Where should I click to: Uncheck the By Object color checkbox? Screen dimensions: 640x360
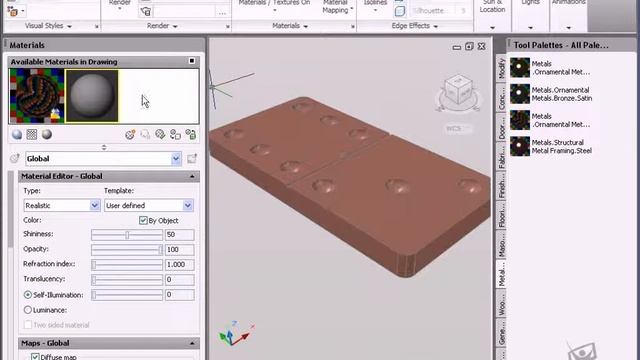click(143, 220)
